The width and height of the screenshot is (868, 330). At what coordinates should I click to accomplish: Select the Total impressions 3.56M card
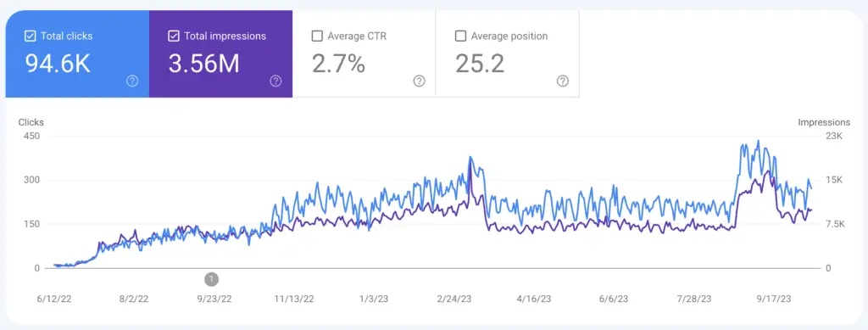tap(221, 53)
